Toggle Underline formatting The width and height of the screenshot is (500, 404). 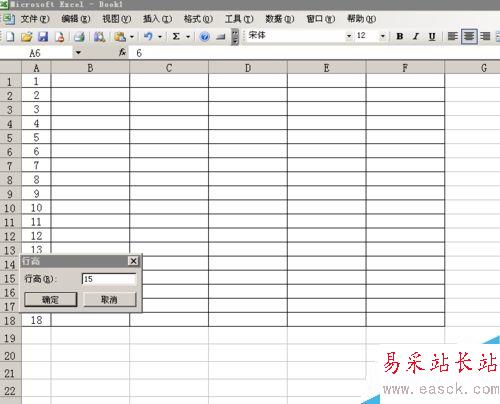[432, 36]
